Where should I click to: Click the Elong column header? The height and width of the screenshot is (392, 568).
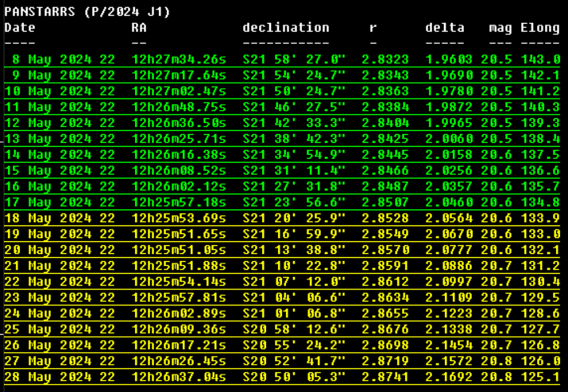[540, 28]
